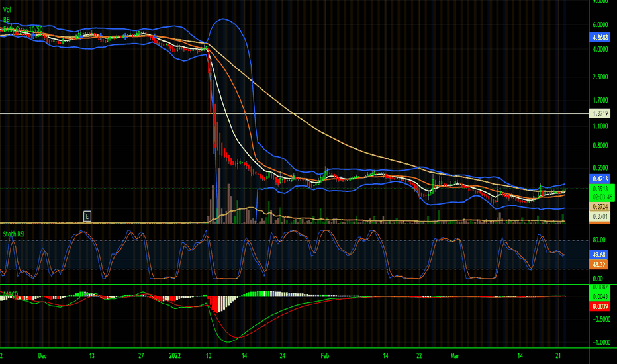Click the Dec label on the time axis

pos(42,356)
